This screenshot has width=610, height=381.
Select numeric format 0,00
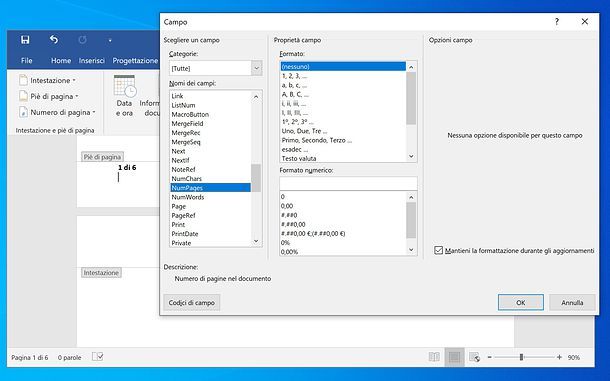343,206
